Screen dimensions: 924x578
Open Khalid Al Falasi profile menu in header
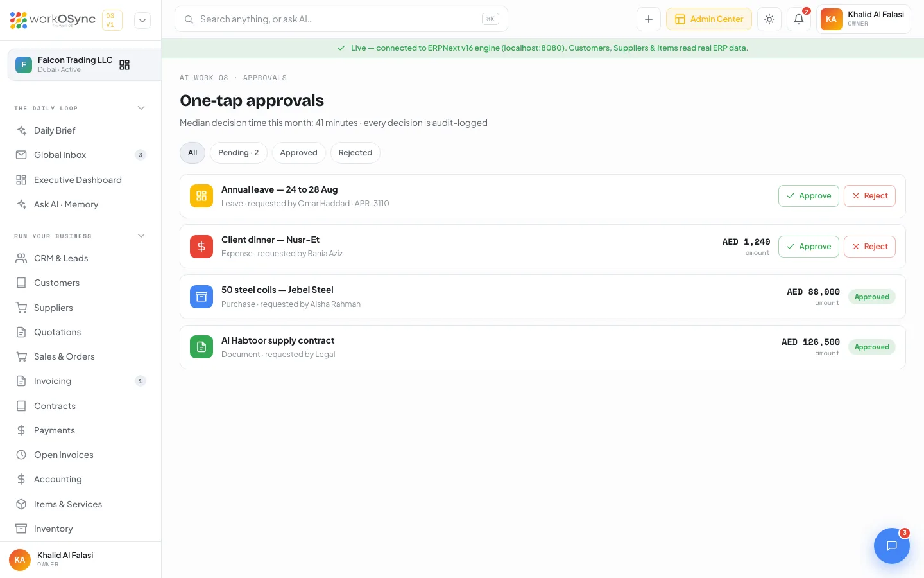[x=864, y=19]
